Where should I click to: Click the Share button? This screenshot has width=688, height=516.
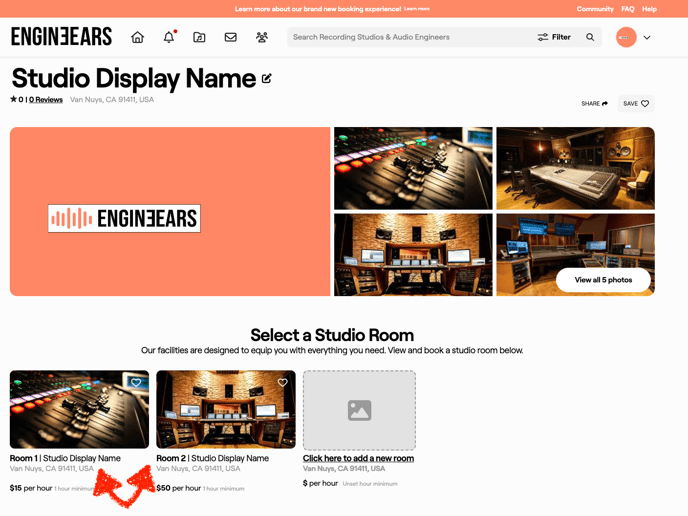[x=594, y=104]
